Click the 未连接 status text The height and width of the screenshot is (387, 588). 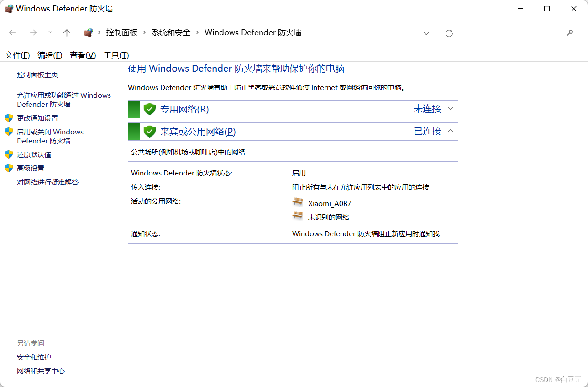(x=427, y=109)
